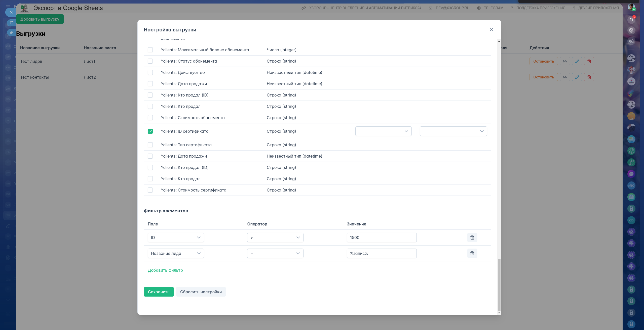Click the red trash icon for 'Тест контакты'
Image resolution: width=644 pixels, height=330 pixels.
coord(589,77)
